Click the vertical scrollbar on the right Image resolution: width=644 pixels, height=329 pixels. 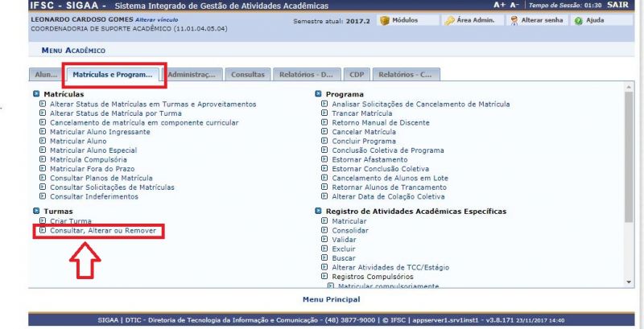[x=629, y=185]
